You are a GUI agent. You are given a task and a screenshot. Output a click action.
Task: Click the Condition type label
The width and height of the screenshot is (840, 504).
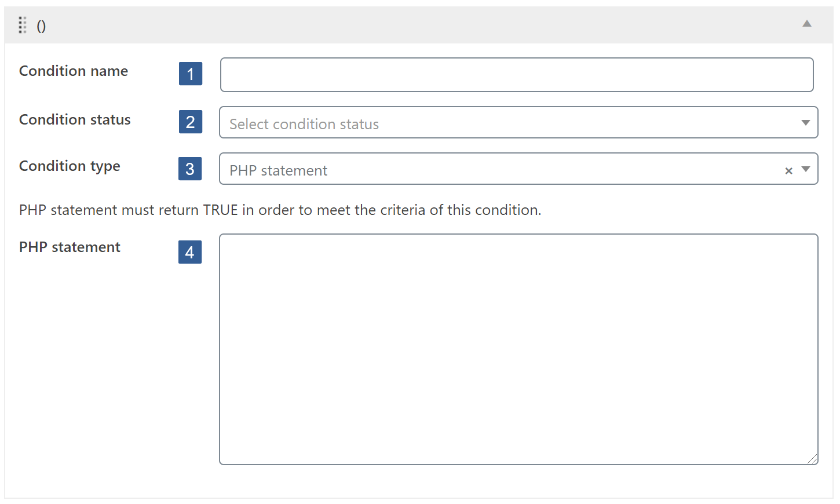click(x=69, y=166)
